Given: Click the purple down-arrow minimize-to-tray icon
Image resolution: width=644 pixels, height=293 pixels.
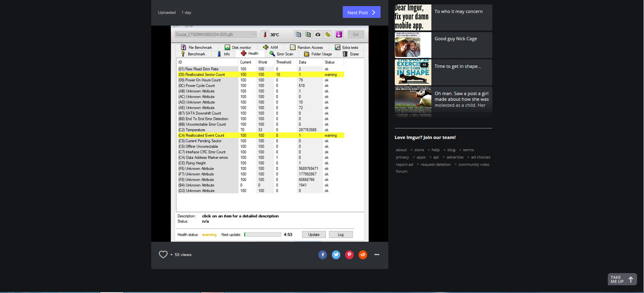Looking at the screenshot, I should pos(339,35).
